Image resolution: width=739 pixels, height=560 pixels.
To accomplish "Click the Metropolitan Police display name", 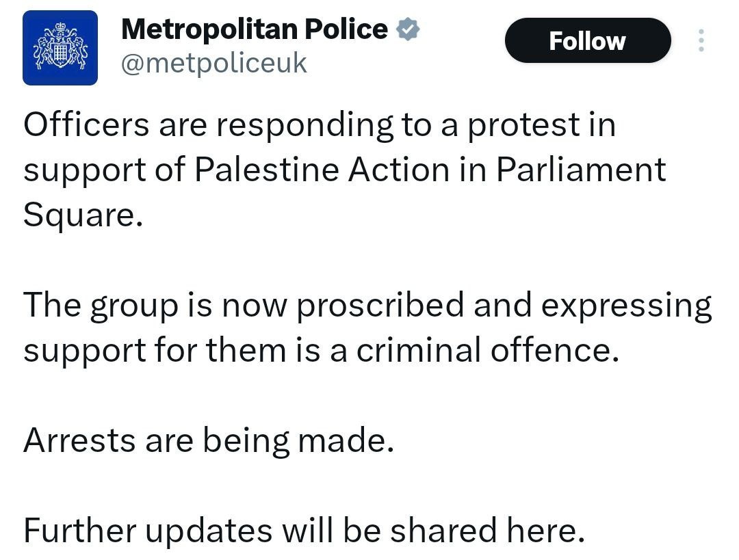I will click(x=255, y=29).
